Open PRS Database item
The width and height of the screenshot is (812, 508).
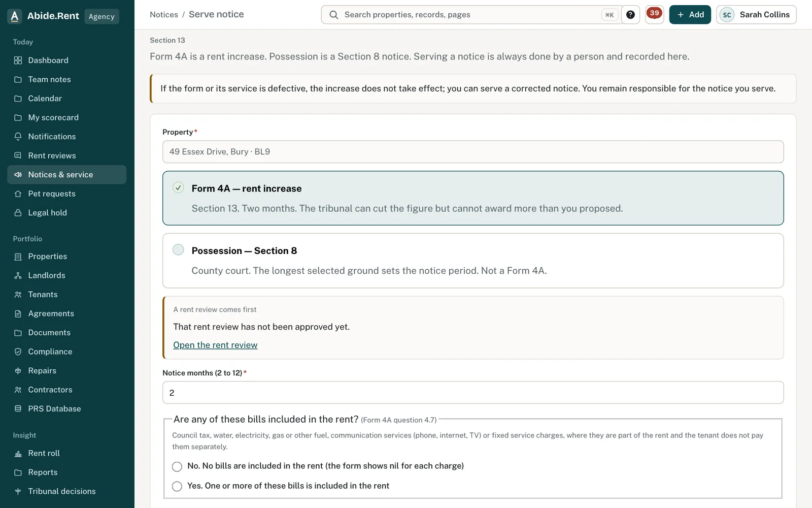(x=66, y=409)
